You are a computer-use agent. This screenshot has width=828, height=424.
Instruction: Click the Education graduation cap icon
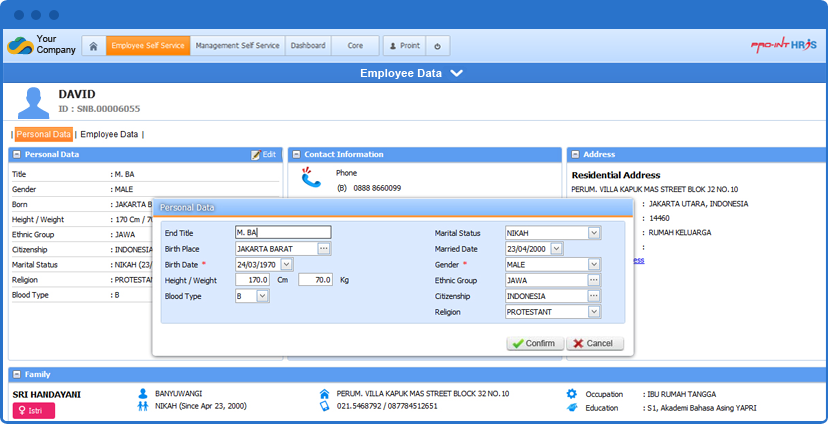click(x=571, y=408)
